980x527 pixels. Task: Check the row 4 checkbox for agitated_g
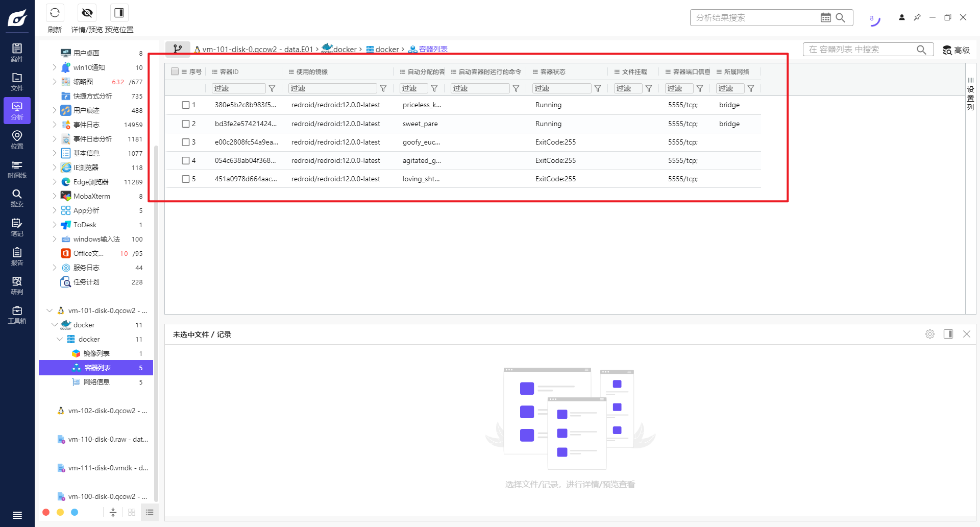pyautogui.click(x=186, y=160)
